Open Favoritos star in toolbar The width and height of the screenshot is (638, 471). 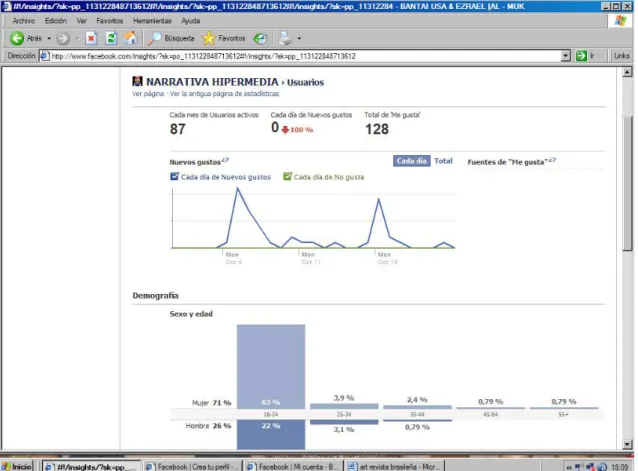(x=224, y=38)
